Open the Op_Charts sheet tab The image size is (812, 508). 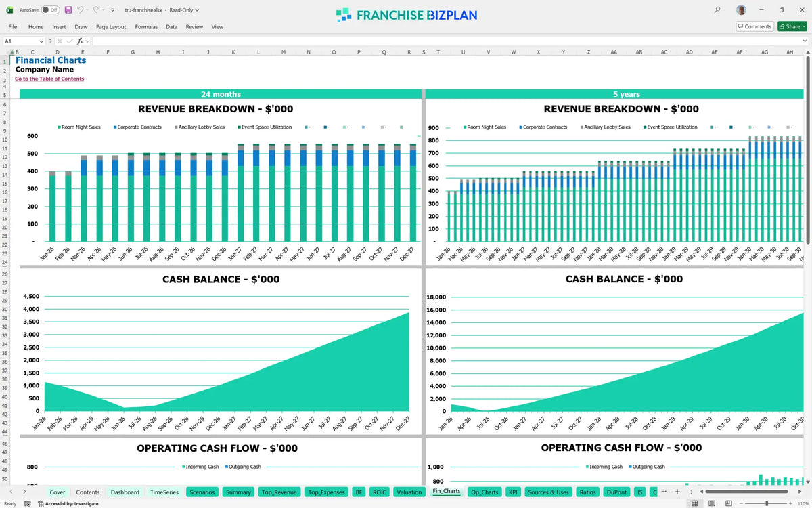[484, 492]
